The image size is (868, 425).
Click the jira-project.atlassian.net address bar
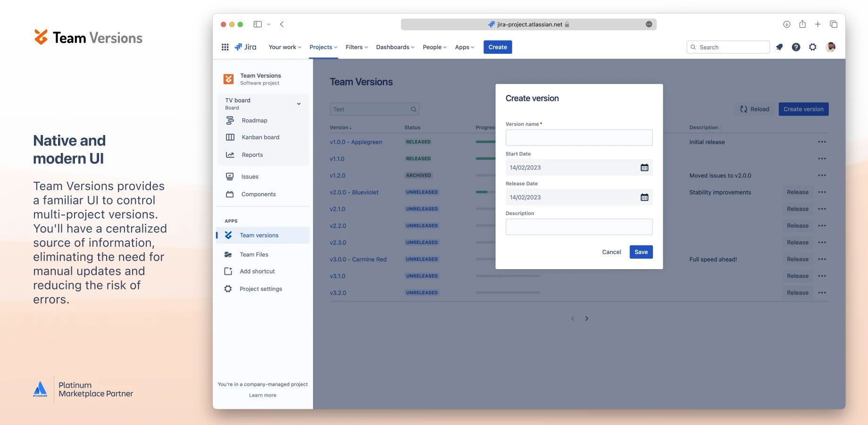[x=528, y=24]
